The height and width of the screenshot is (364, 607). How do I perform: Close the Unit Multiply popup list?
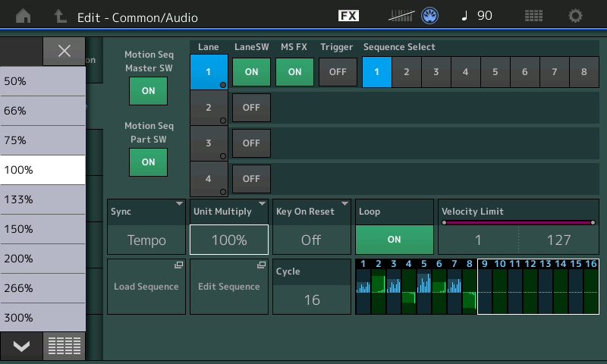(x=64, y=52)
